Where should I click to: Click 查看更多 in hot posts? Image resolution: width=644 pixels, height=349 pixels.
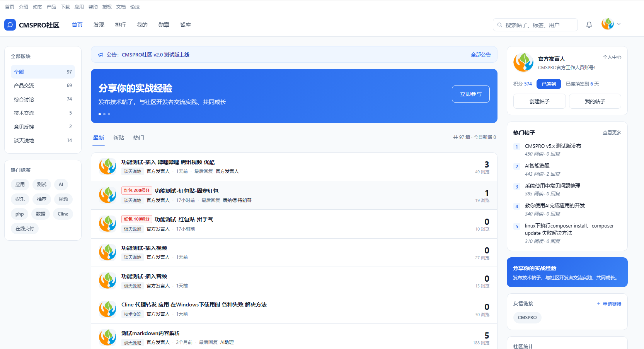coord(612,133)
